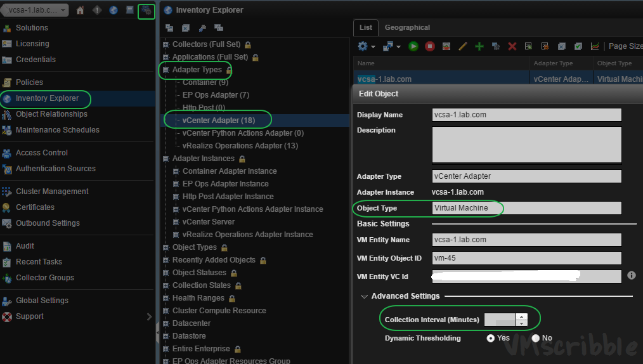643x364 pixels.
Task: Open the Home icon in top nav
Action: pos(80,10)
